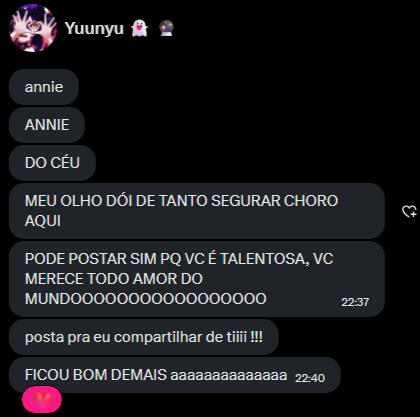Click the word "AQUI" in message
The width and height of the screenshot is (420, 417).
point(43,221)
